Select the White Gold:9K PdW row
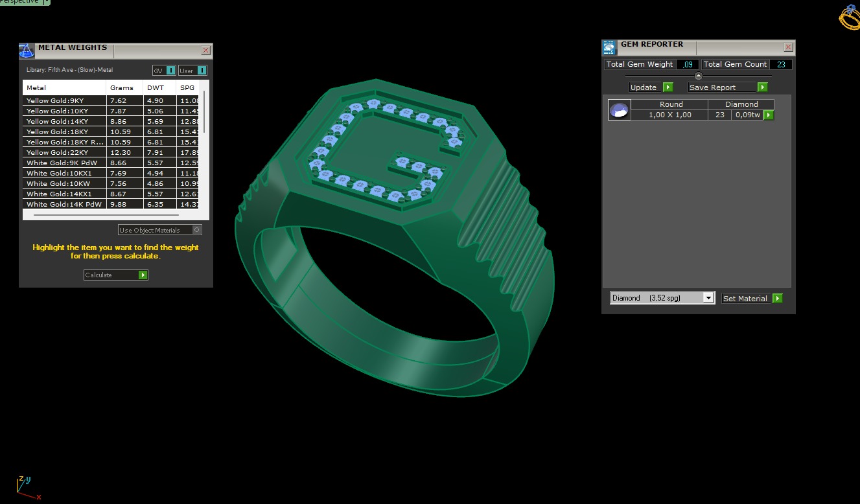 [x=111, y=163]
